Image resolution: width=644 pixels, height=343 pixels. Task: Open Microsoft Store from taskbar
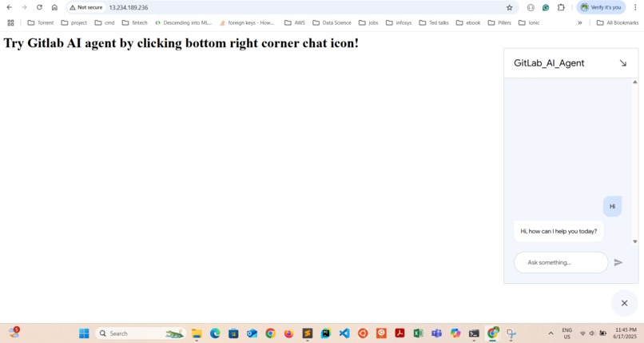(x=233, y=333)
